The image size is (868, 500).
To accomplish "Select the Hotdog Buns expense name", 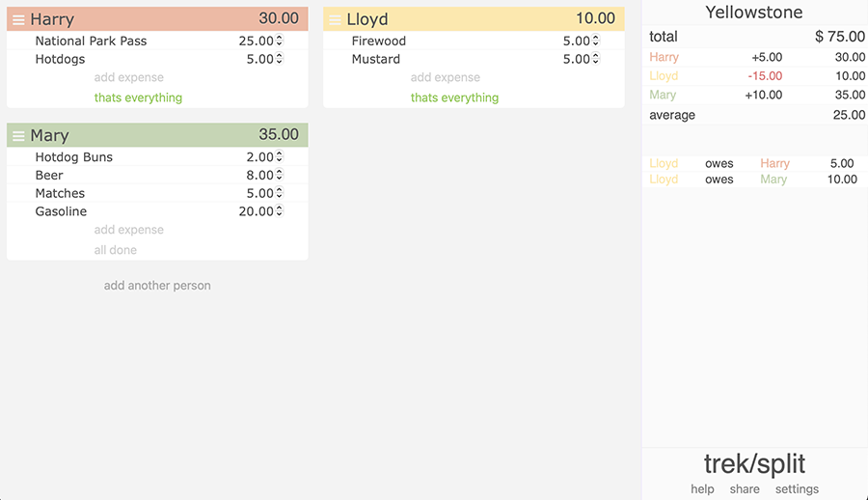I will point(73,157).
